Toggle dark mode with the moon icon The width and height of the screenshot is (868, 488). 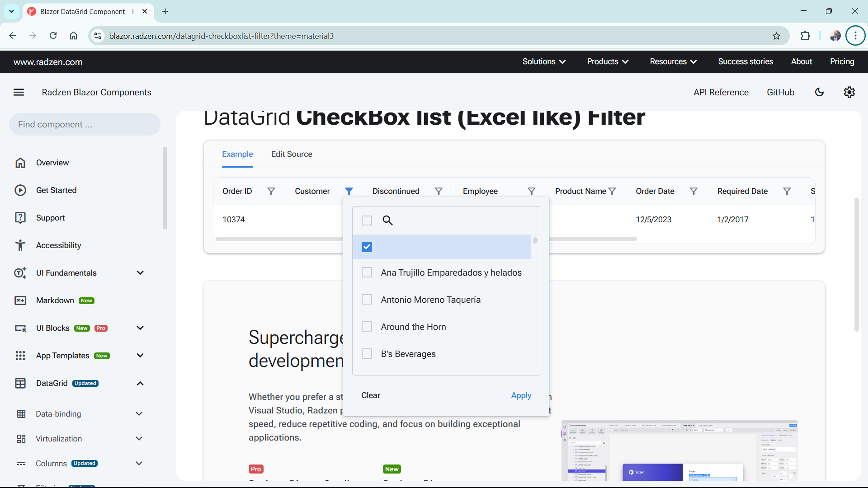coord(820,92)
